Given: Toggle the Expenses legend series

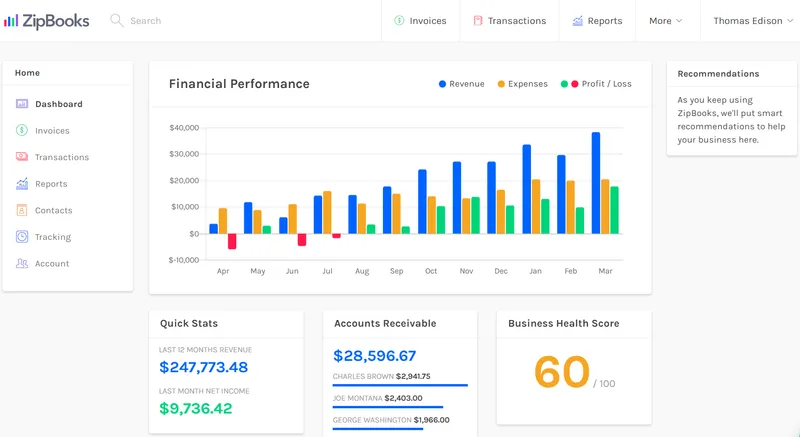Looking at the screenshot, I should (x=522, y=84).
